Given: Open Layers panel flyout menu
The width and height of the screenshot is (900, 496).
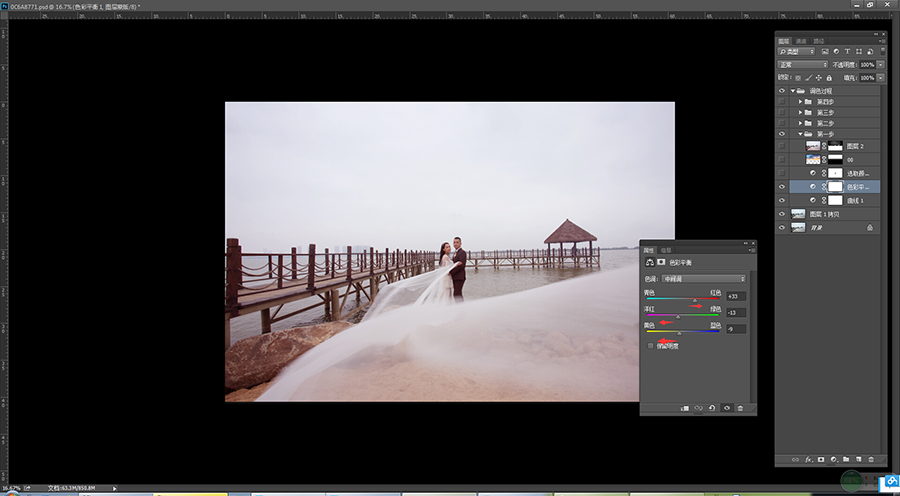Looking at the screenshot, I should pyautogui.click(x=882, y=41).
